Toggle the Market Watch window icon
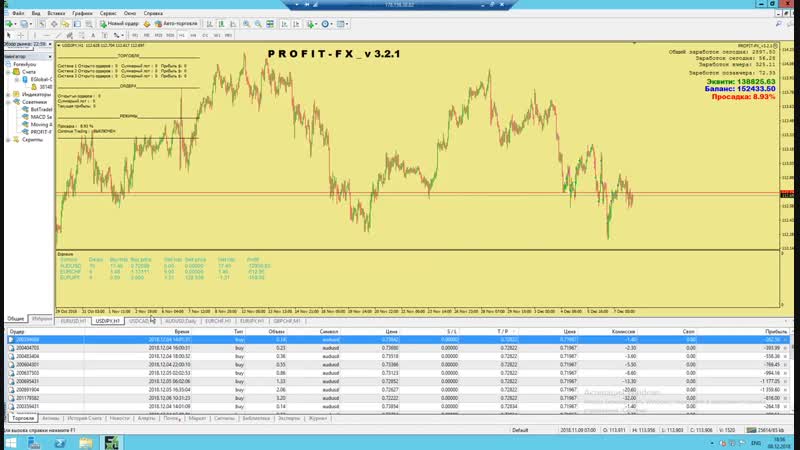The width and height of the screenshot is (800, 450). click(42, 24)
